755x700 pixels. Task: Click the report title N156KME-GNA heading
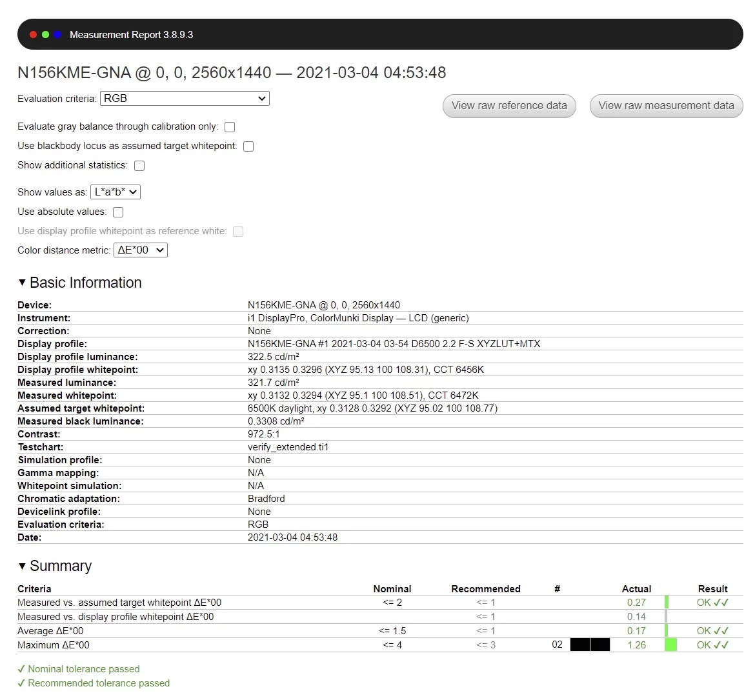(232, 73)
